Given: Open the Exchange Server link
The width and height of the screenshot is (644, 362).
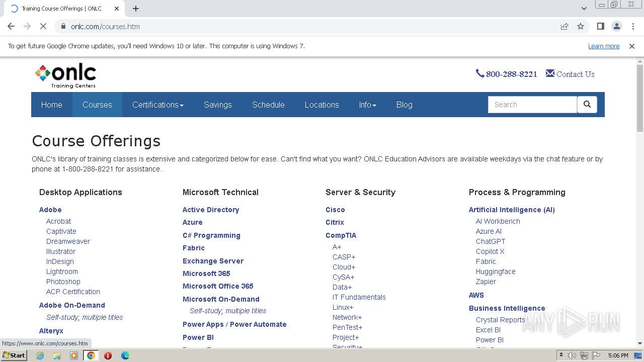Looking at the screenshot, I should point(213,261).
